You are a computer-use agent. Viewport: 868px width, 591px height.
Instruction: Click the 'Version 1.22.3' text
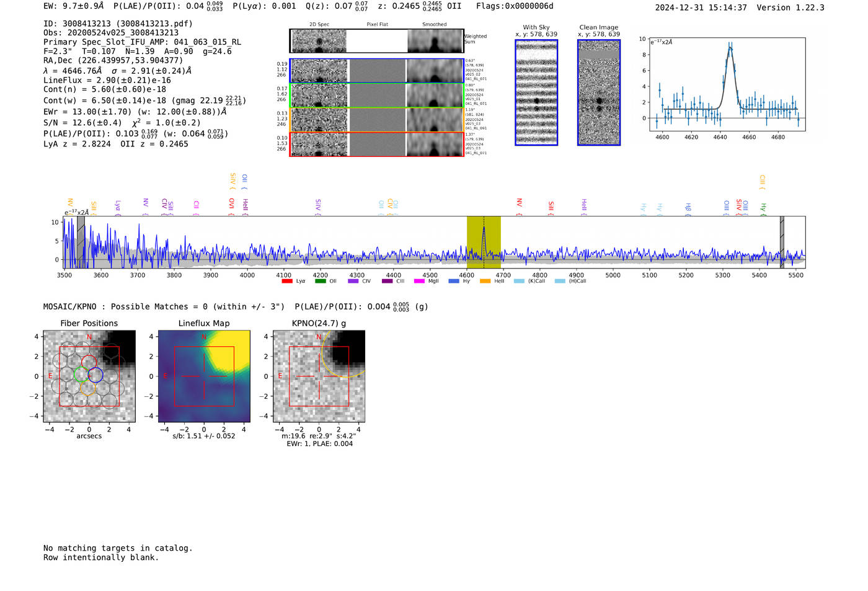click(x=790, y=7)
